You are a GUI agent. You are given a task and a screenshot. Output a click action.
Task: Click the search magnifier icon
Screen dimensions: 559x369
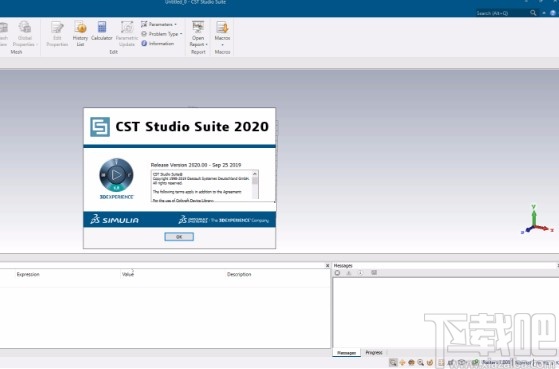[533, 13]
